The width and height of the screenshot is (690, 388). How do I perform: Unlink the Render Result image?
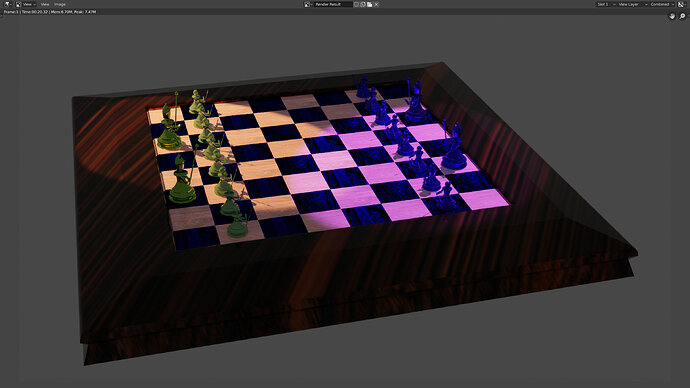pos(376,4)
